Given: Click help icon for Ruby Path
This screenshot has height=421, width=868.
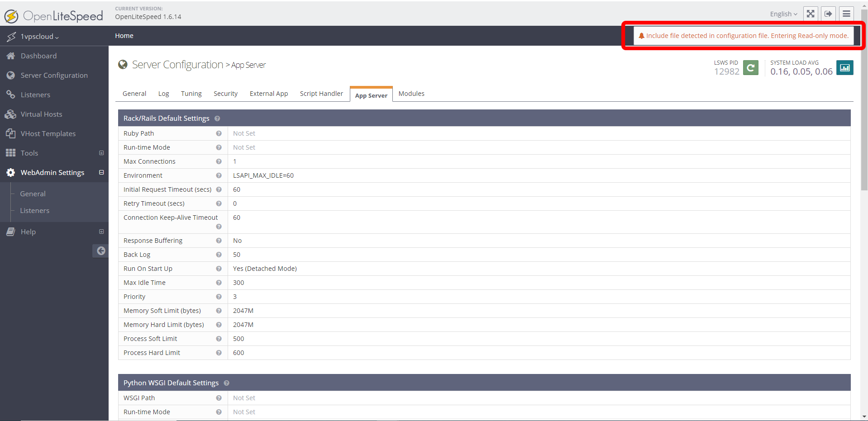Looking at the screenshot, I should tap(219, 133).
